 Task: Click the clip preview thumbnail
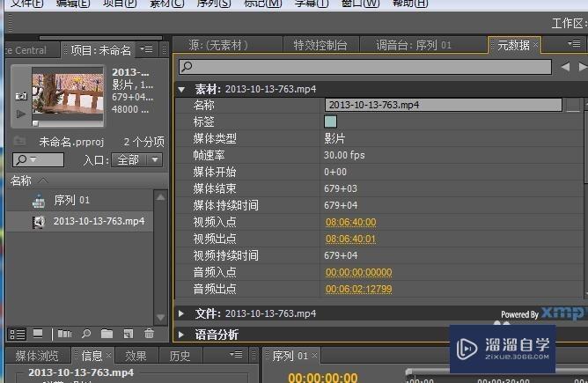click(68, 94)
